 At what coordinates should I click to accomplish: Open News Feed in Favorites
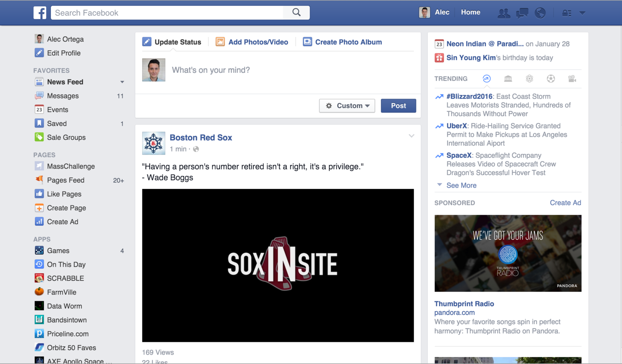[x=65, y=82]
